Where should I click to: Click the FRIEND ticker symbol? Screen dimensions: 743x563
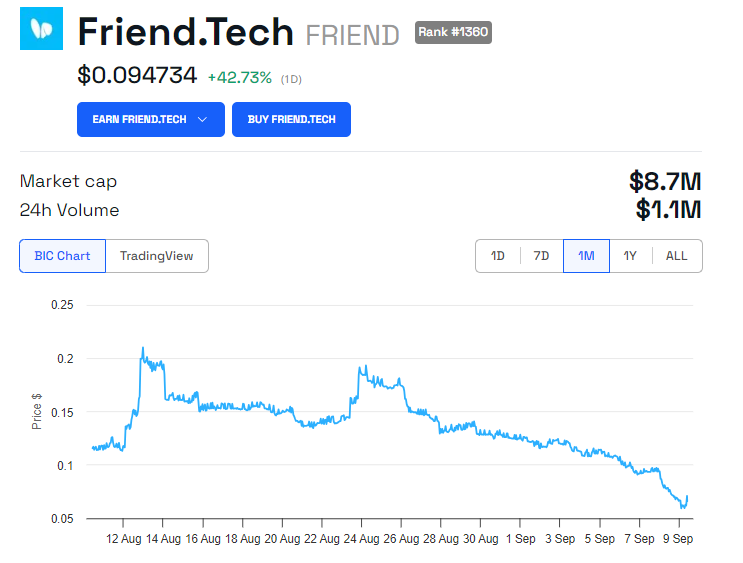(353, 36)
